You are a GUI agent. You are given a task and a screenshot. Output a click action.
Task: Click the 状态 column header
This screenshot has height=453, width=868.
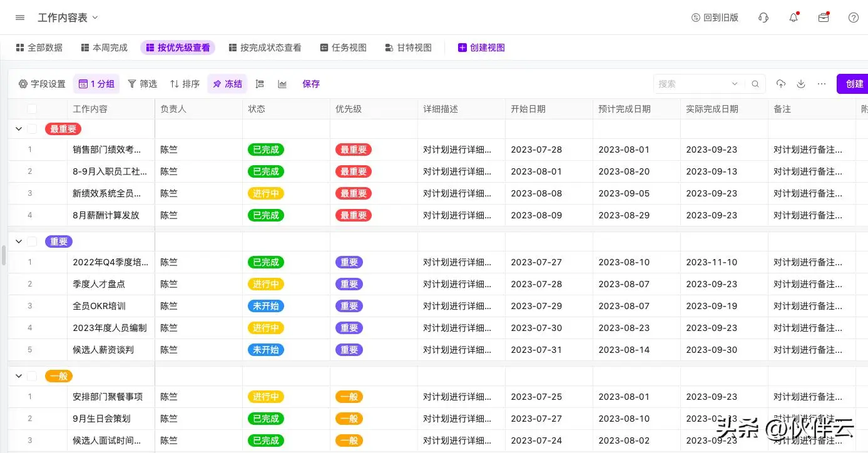coord(286,109)
